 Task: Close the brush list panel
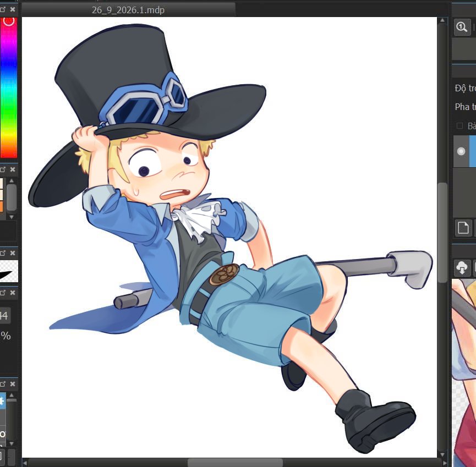(x=13, y=384)
